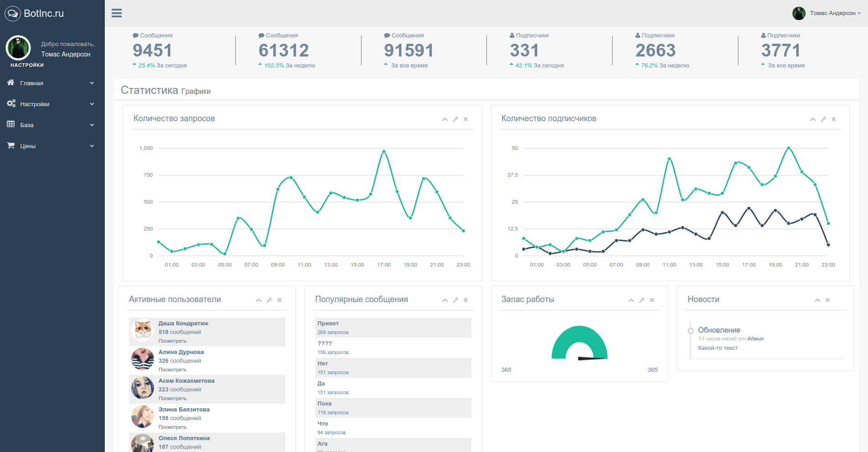Collapse the Запас работы panel
This screenshot has width=868, height=452.
(x=631, y=300)
